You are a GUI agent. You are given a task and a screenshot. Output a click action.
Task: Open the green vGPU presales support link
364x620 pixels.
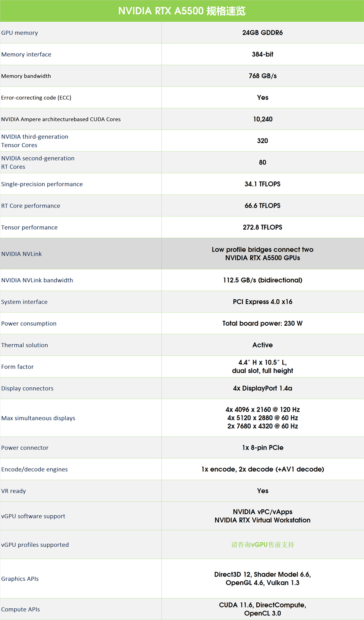click(x=263, y=545)
